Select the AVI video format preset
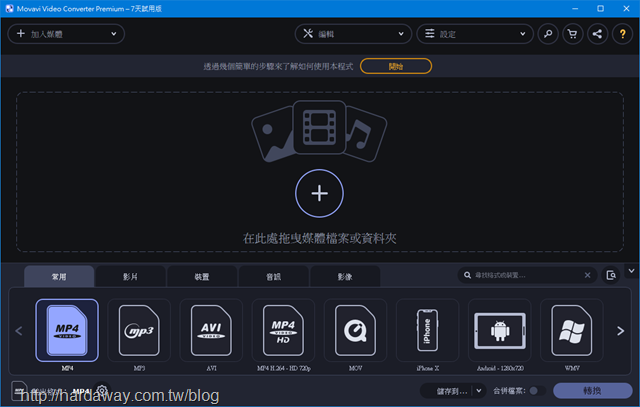Screen dimensions: 640x407 (211, 330)
